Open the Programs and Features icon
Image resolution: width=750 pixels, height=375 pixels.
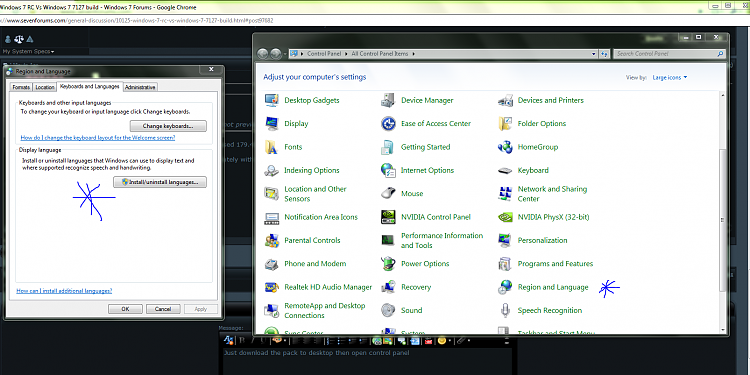pyautogui.click(x=505, y=264)
